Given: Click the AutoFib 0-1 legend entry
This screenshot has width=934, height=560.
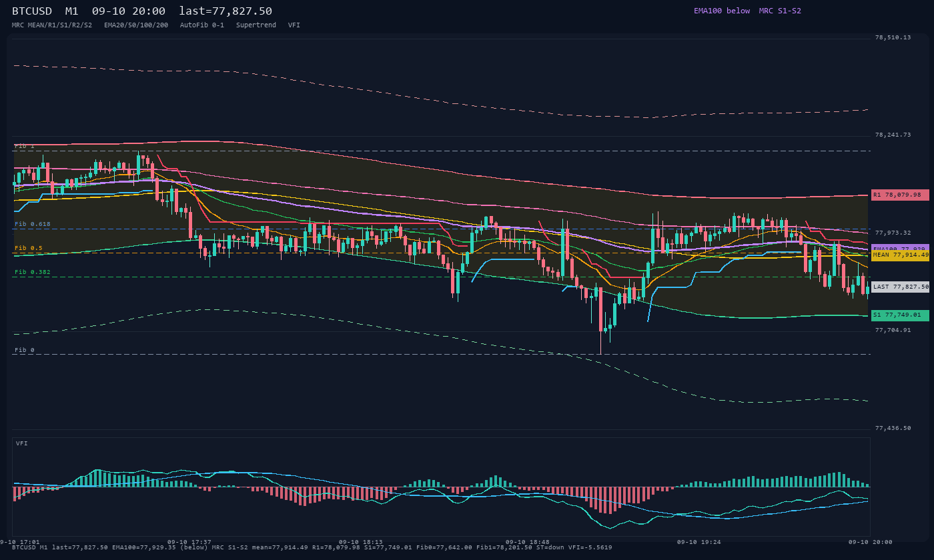Looking at the screenshot, I should click(202, 25).
